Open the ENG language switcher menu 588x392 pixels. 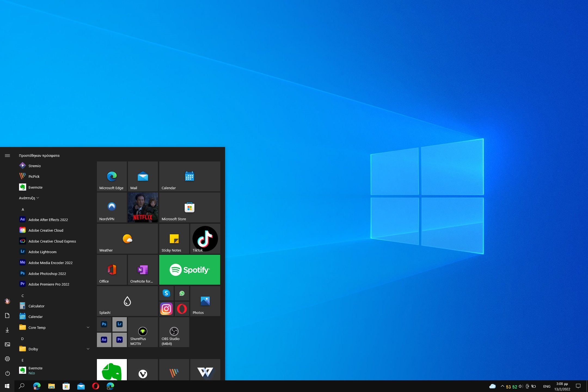546,386
